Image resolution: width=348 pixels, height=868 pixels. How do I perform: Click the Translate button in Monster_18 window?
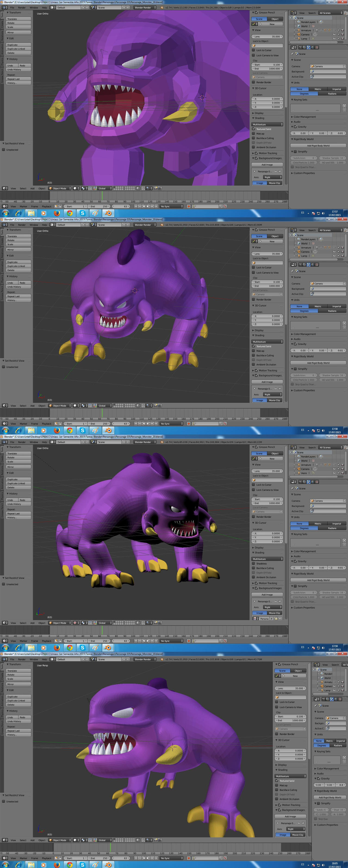[x=18, y=19]
